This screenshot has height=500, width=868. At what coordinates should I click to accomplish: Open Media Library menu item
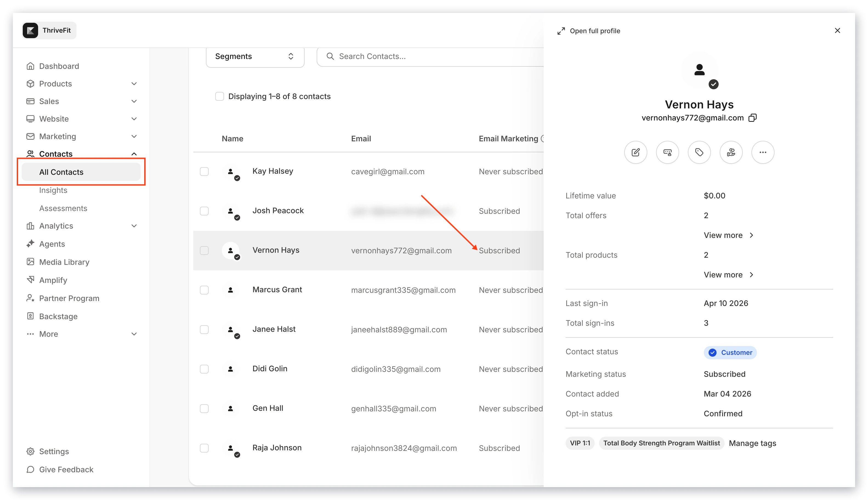(64, 262)
